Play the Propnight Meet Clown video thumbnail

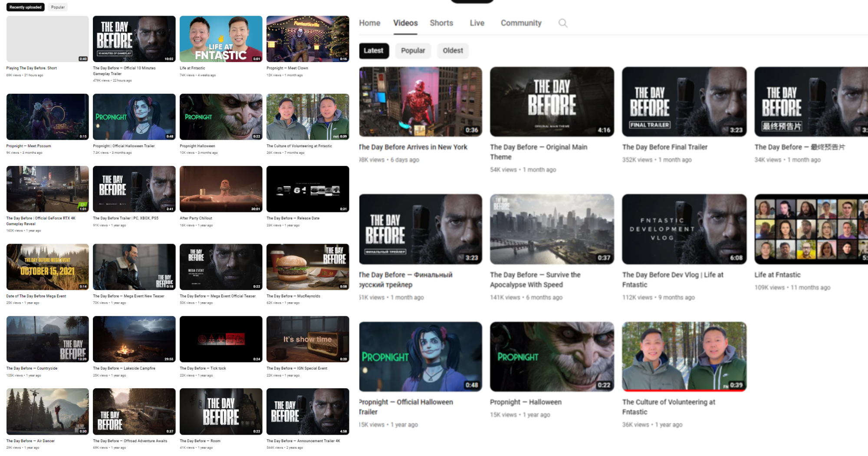coord(308,39)
